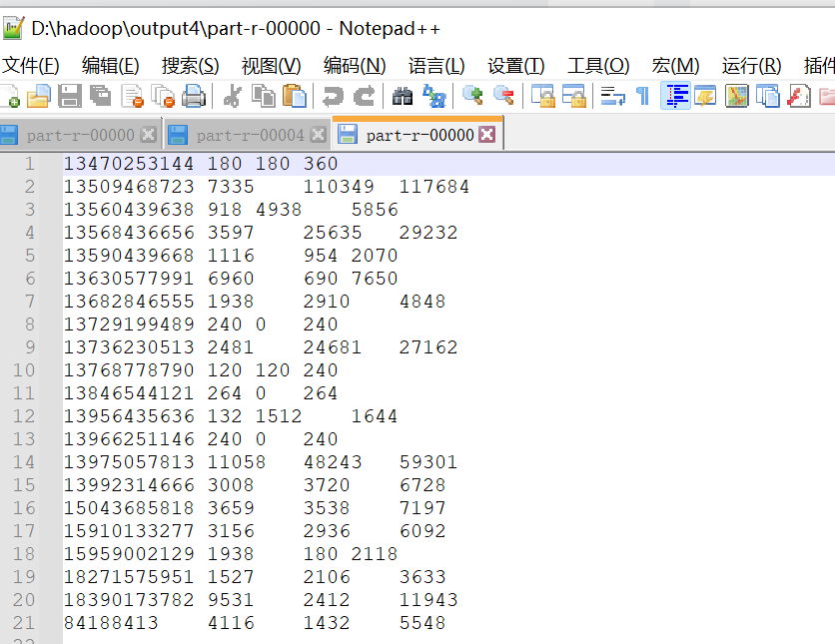
Task: Create a new file
Action: click(10, 97)
